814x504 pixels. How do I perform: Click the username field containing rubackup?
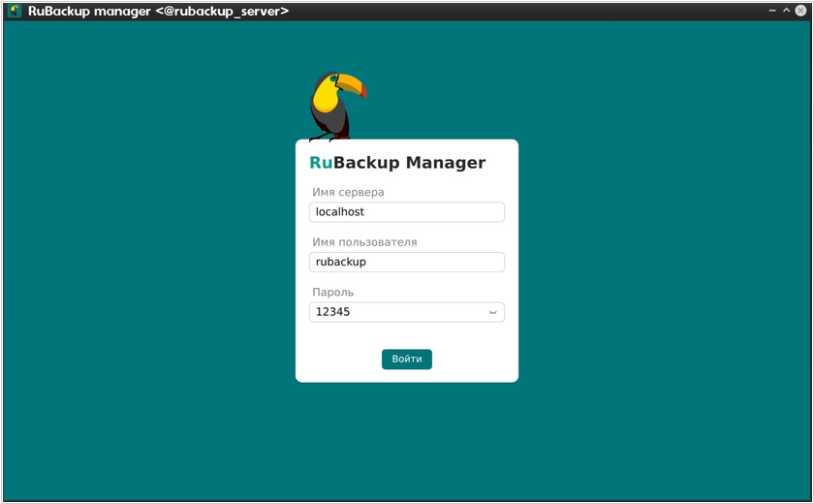[406, 262]
